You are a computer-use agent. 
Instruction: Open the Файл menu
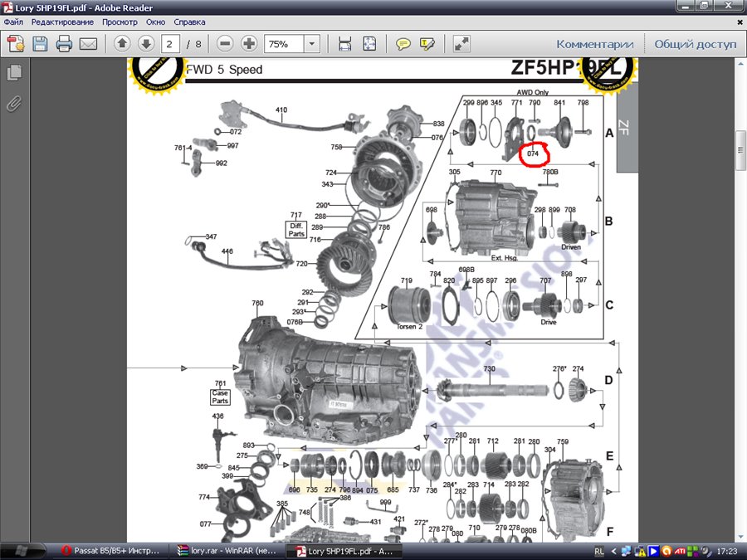click(x=13, y=22)
